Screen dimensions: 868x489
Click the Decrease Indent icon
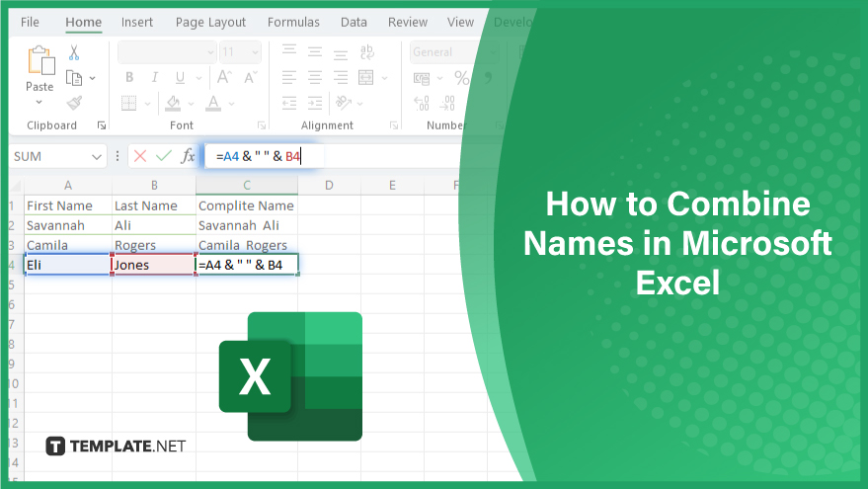289,103
